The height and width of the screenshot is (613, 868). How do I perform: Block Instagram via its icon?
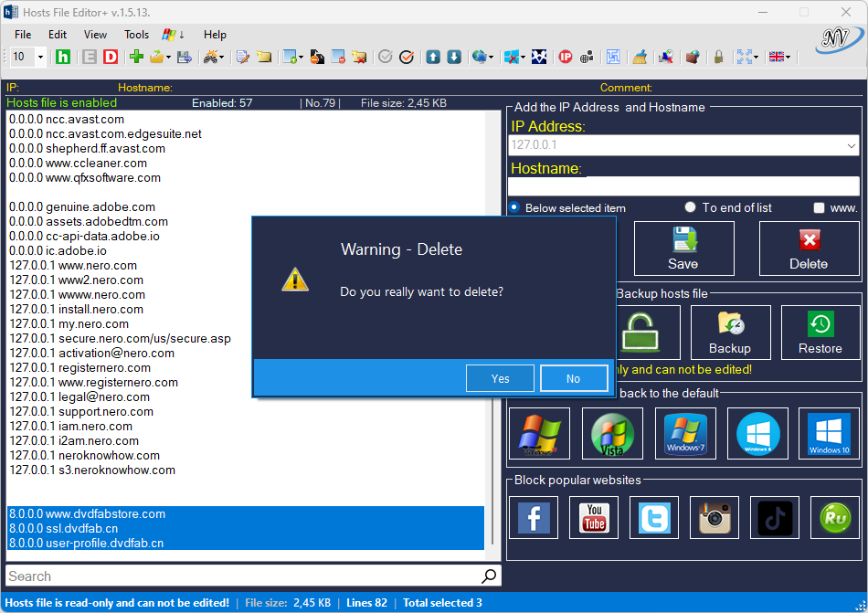[715, 517]
